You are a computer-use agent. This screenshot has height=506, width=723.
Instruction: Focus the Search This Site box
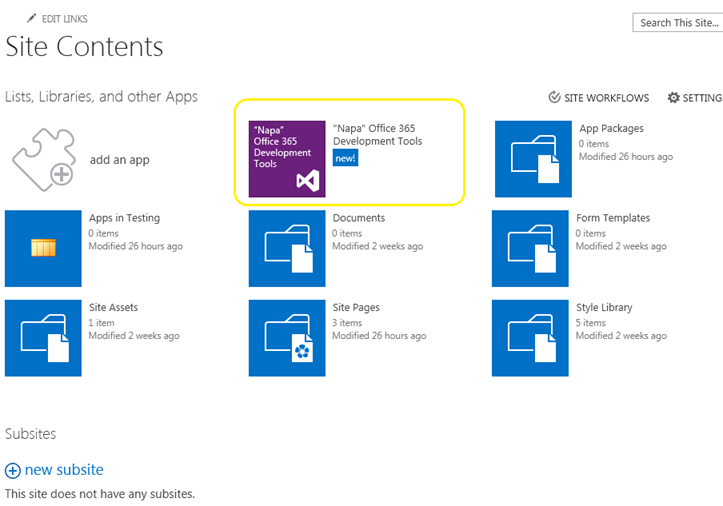click(678, 23)
